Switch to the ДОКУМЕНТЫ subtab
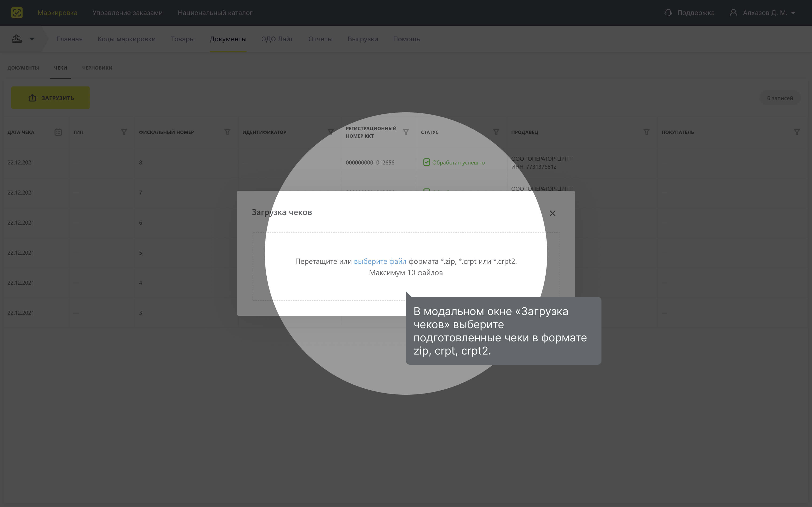The width and height of the screenshot is (812, 507). click(x=23, y=68)
